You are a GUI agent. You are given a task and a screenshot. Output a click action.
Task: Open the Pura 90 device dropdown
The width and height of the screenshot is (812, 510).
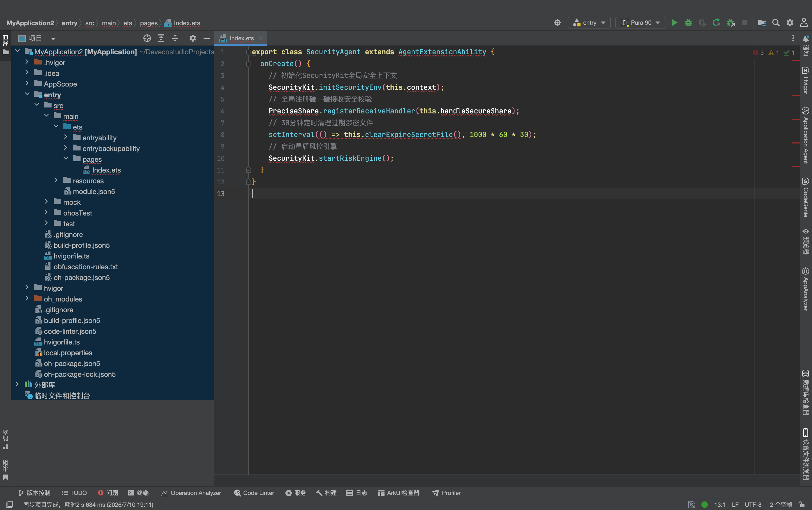point(640,23)
